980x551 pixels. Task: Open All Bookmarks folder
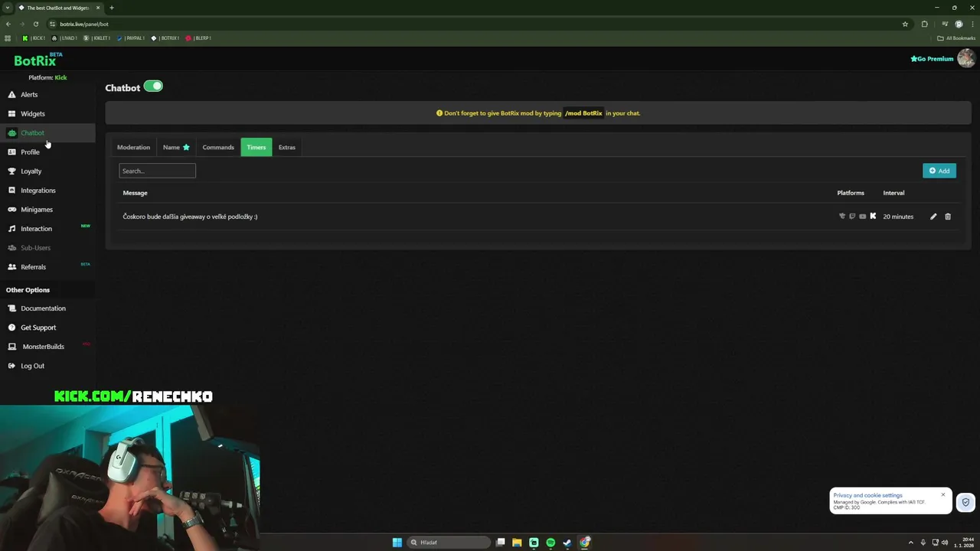(956, 38)
